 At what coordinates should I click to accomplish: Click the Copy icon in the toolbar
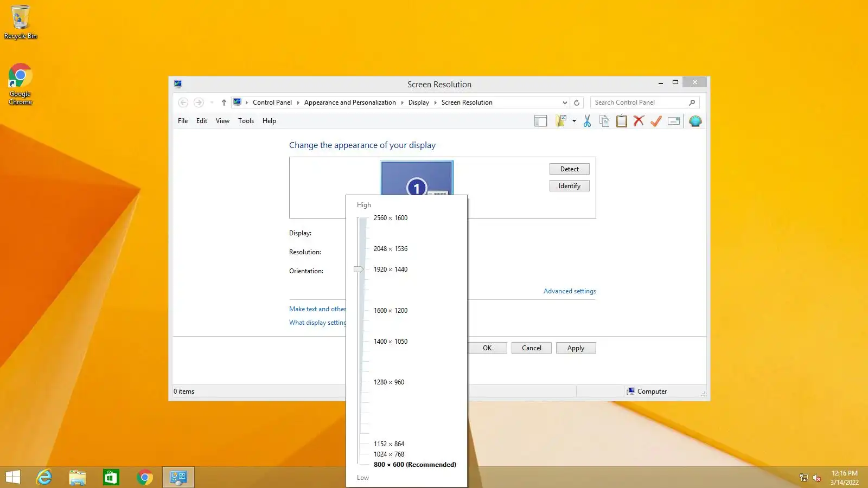(604, 121)
